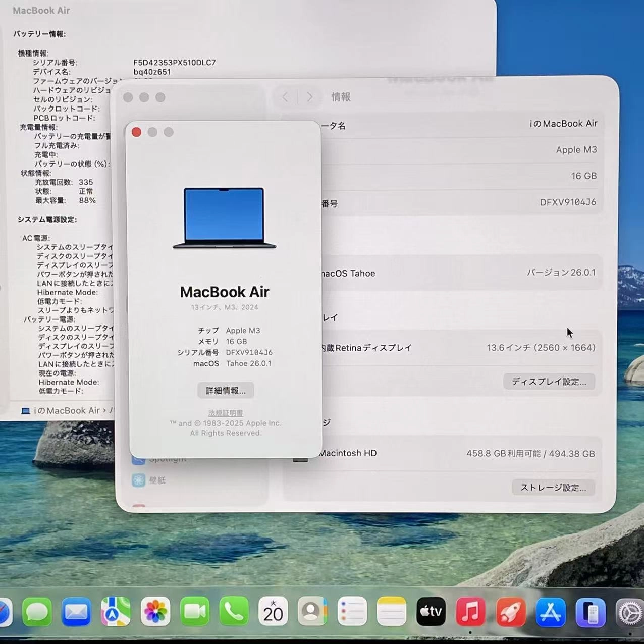Click Tahoe 26.0.1 in About window
The height and width of the screenshot is (644, 644).
coord(248,364)
